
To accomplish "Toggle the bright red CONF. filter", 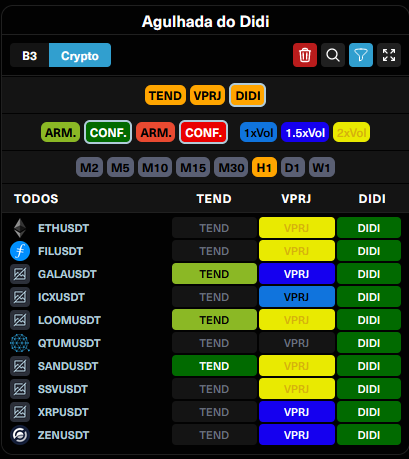I will pos(204,132).
